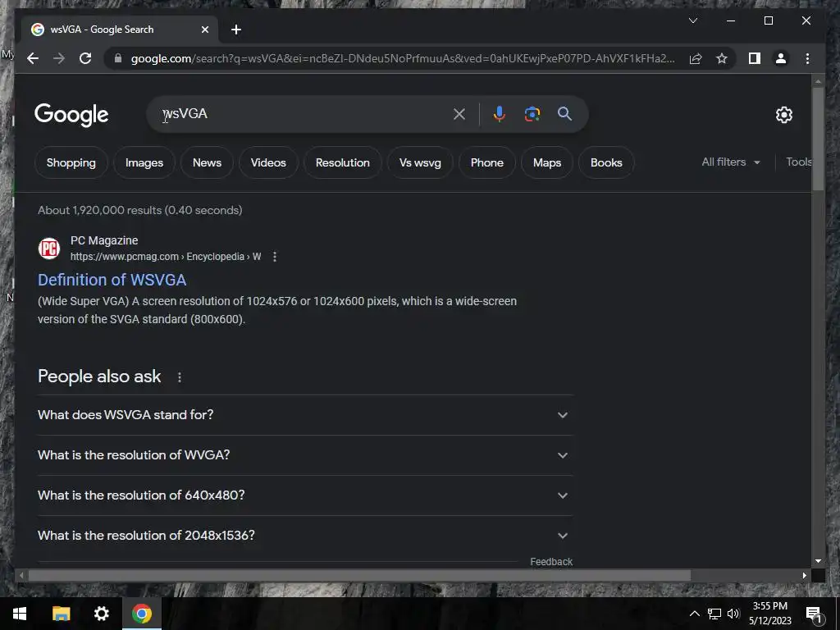Reload the current page
840x630 pixels.
[x=85, y=58]
